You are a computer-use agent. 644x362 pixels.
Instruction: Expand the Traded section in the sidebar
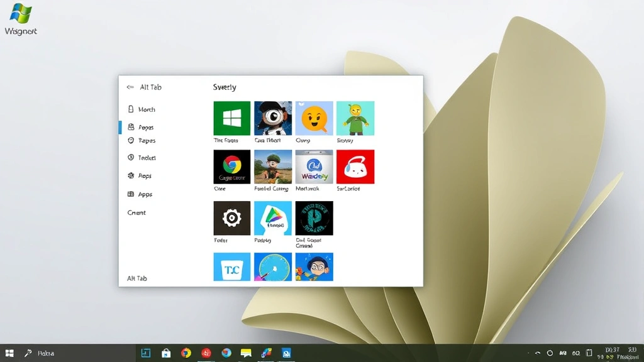(x=145, y=158)
